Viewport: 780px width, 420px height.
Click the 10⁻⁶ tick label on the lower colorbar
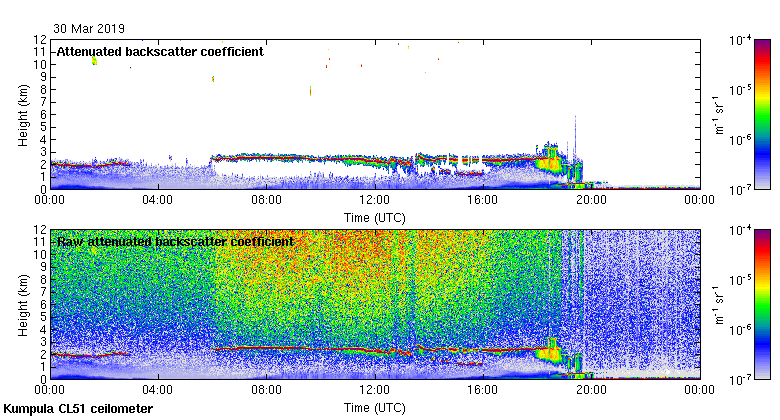click(x=740, y=330)
